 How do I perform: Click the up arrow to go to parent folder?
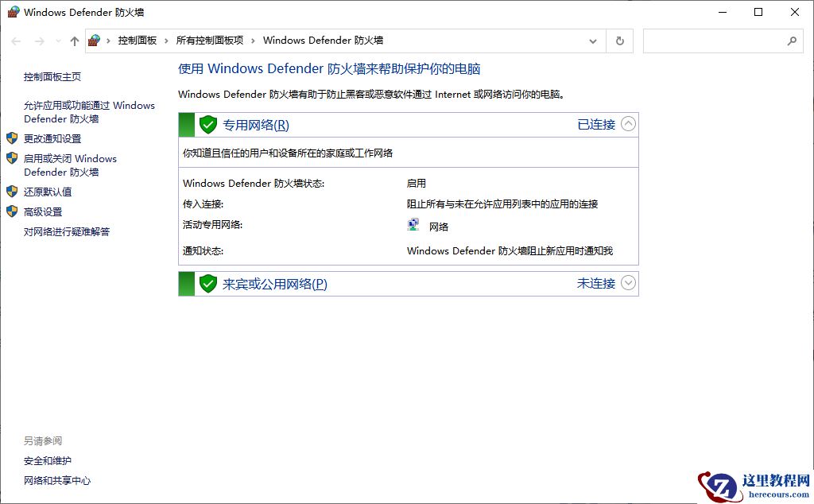pos(75,41)
